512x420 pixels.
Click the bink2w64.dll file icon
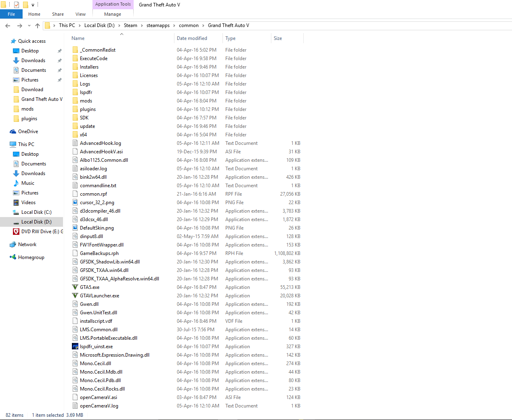tap(75, 177)
